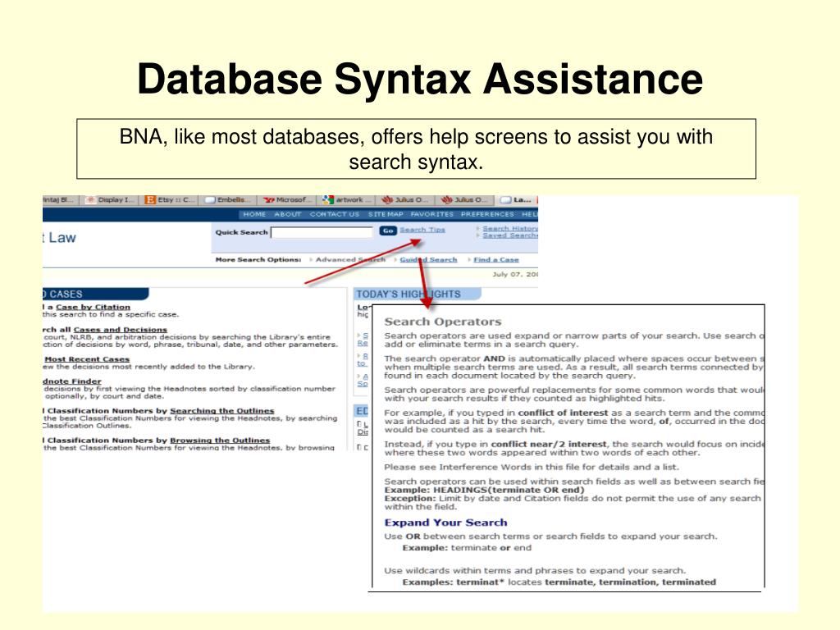Select the active La... browser tab
Image resolution: width=840 pixels, height=630 pixels.
pyautogui.click(x=517, y=200)
